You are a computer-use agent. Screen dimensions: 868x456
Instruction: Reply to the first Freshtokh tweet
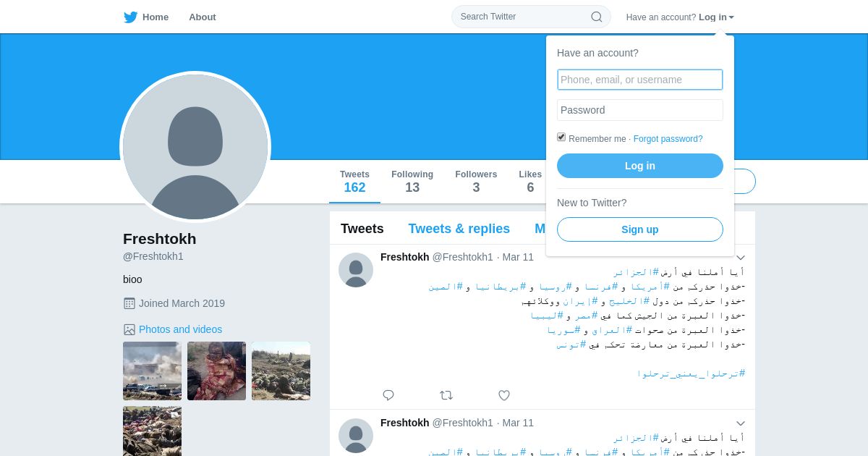tap(388, 395)
